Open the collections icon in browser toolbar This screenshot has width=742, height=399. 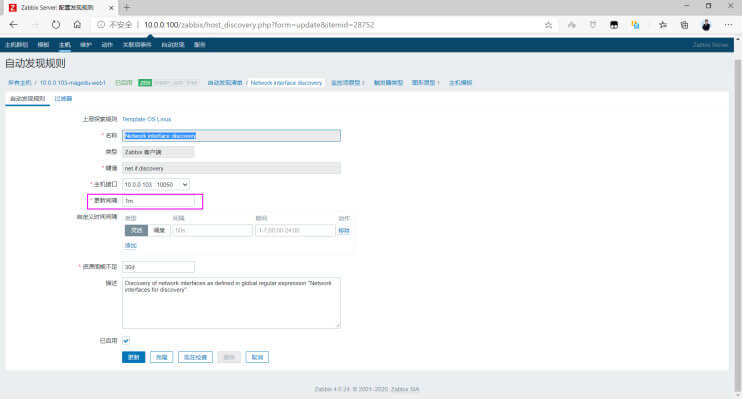coord(684,25)
